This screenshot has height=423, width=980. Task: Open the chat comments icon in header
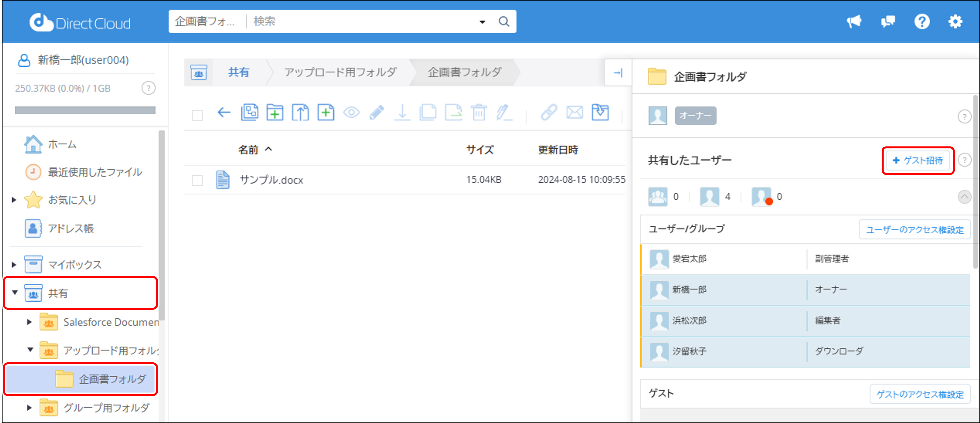tap(888, 22)
